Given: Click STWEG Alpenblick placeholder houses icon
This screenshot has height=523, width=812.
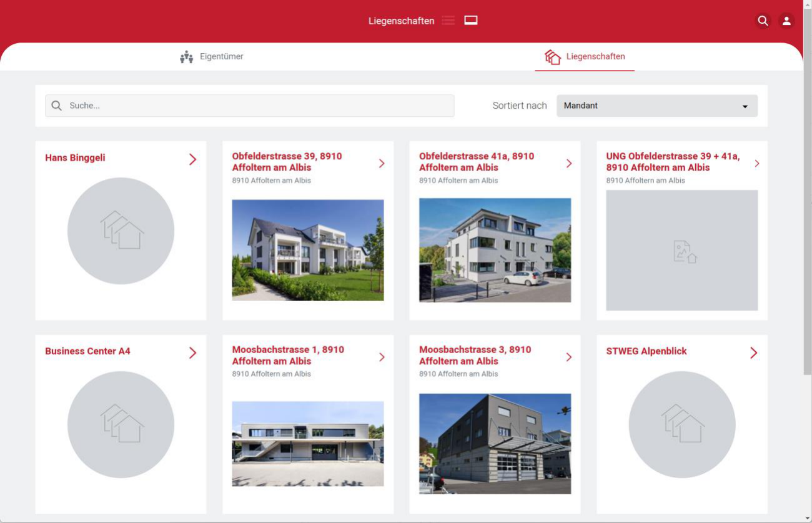Looking at the screenshot, I should (x=682, y=424).
